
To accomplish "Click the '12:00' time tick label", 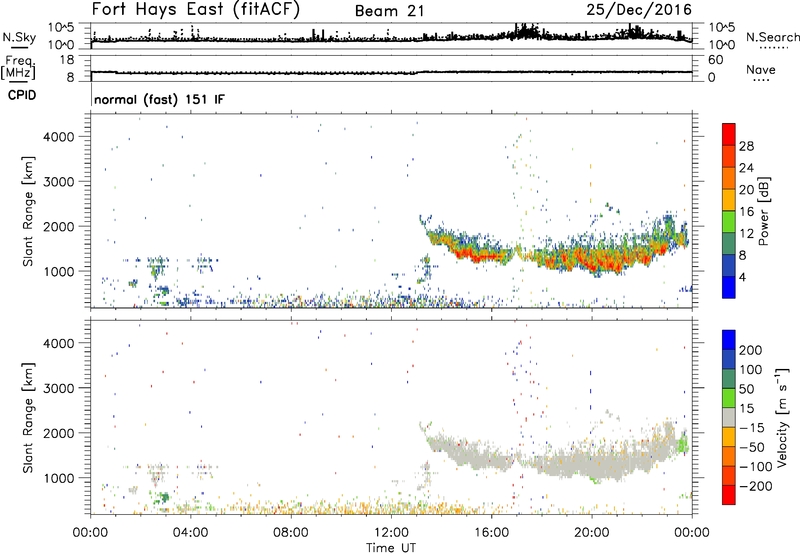I will 391,533.
